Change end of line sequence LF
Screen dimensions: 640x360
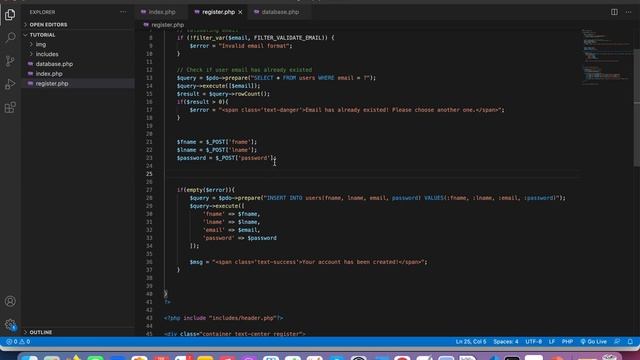click(x=552, y=342)
